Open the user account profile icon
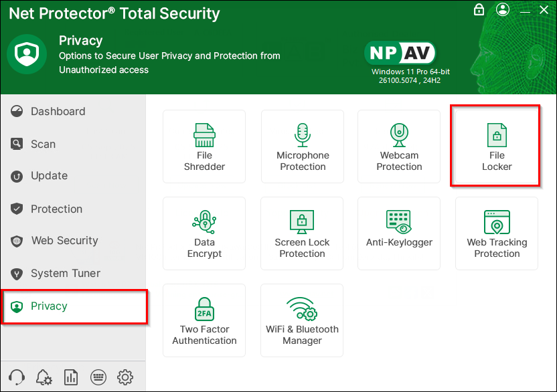 [x=503, y=10]
